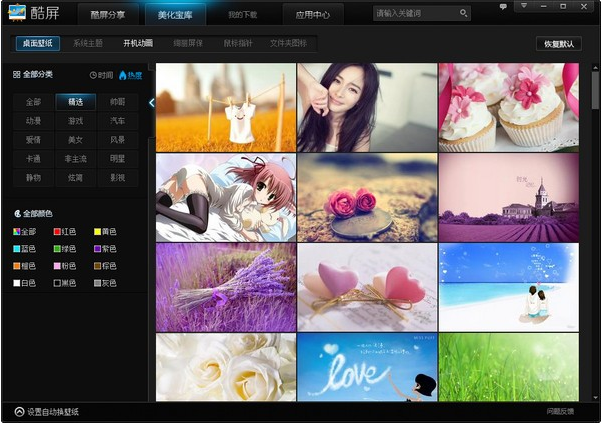
Task: Open the chat bubble feedback icon
Action: click(x=503, y=7)
